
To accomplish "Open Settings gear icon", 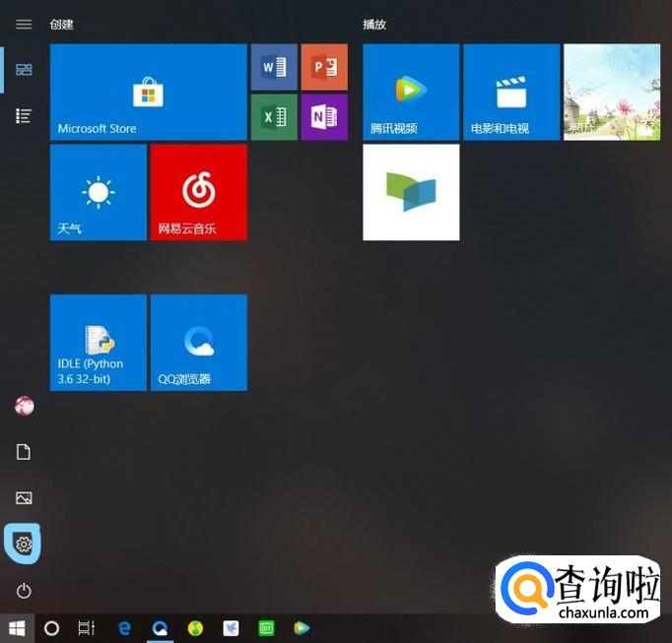I will pos(24,545).
